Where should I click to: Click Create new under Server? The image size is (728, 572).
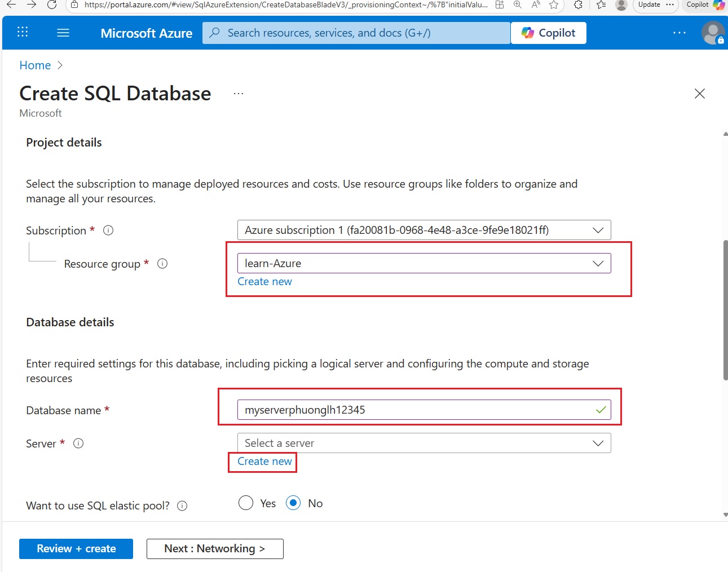(264, 462)
